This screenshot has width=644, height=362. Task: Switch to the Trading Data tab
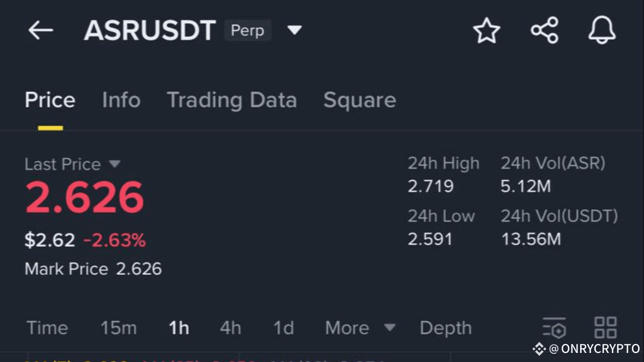point(231,100)
